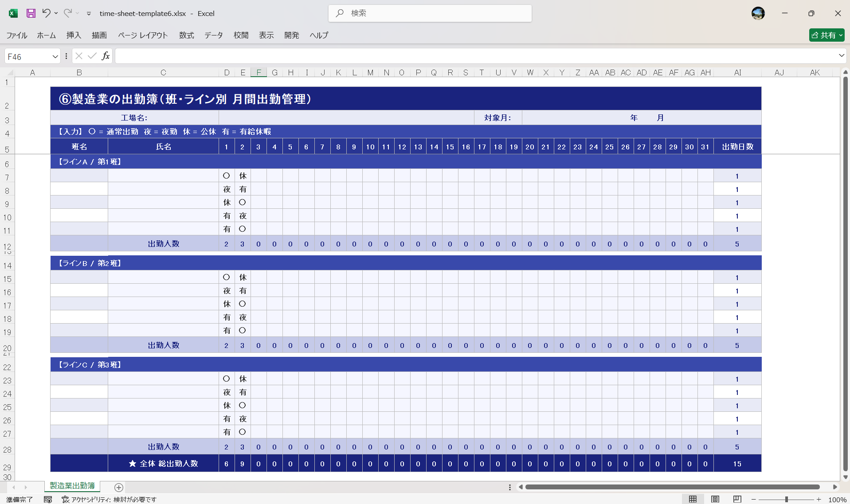Click the 共有 share button

point(826,35)
